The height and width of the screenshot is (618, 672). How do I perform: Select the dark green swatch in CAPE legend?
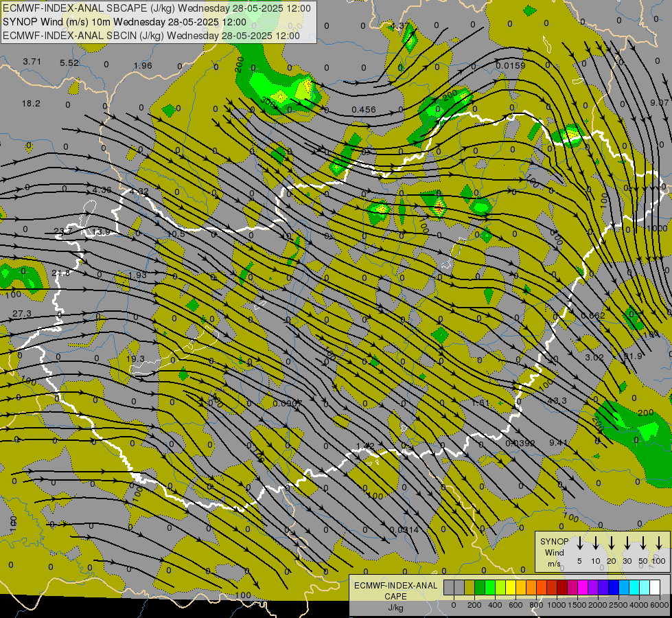tap(480, 588)
